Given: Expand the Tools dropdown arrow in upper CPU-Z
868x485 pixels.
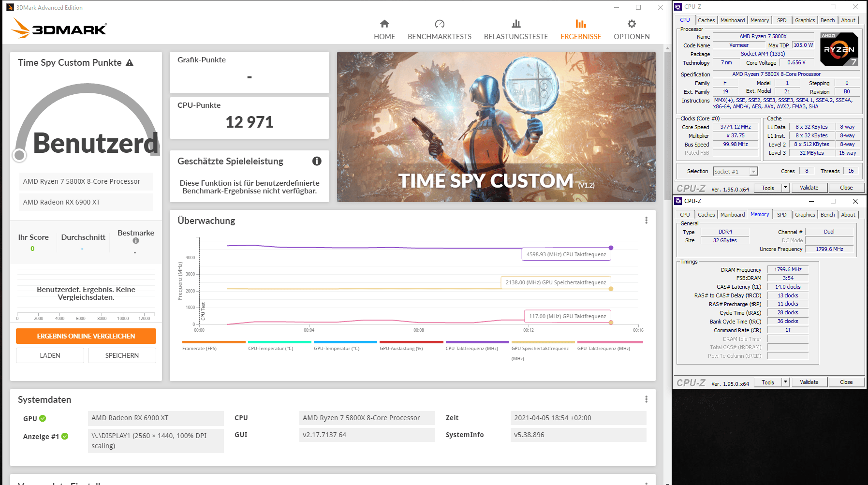Looking at the screenshot, I should pos(785,188).
